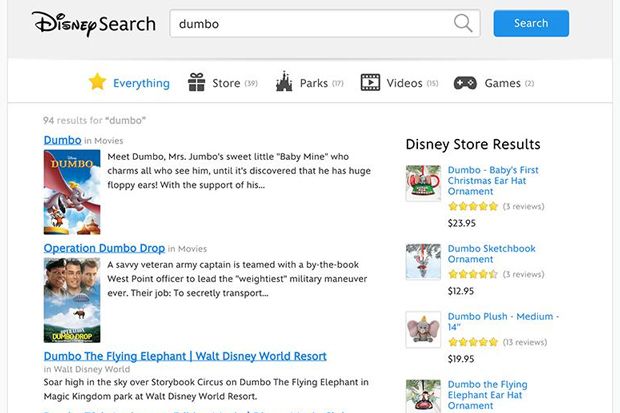Click the Operation Dumbo Drop poster thumbnail
Image resolution: width=620 pixels, height=413 pixels.
(72, 300)
